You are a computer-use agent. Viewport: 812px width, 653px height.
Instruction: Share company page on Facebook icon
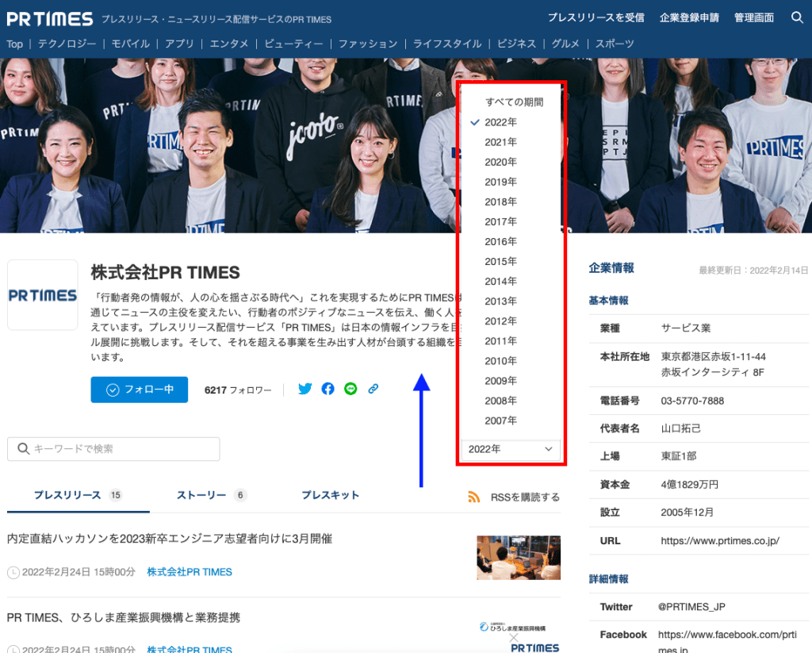[327, 389]
